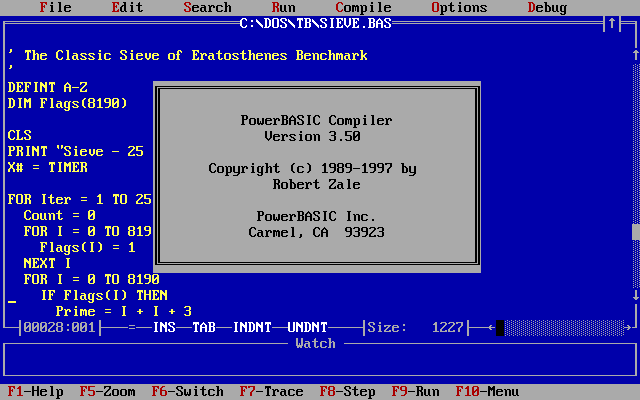
Task: Click the 00028:001 cursor position indicator
Action: [60, 327]
